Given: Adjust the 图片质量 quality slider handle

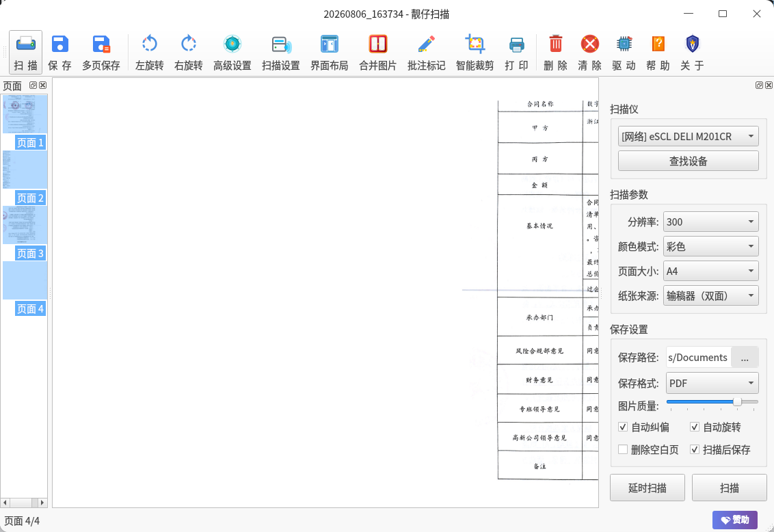Looking at the screenshot, I should 737,401.
